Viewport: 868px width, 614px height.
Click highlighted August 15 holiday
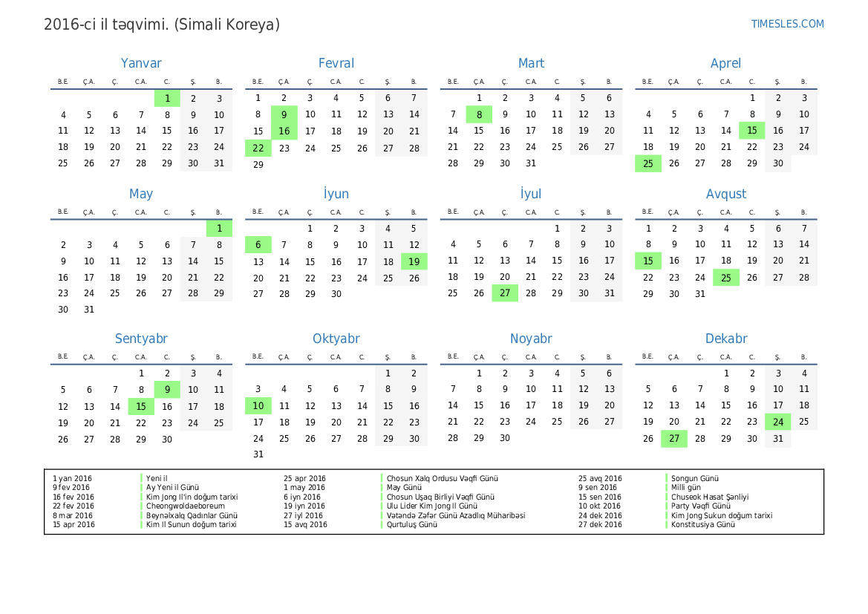tap(648, 261)
